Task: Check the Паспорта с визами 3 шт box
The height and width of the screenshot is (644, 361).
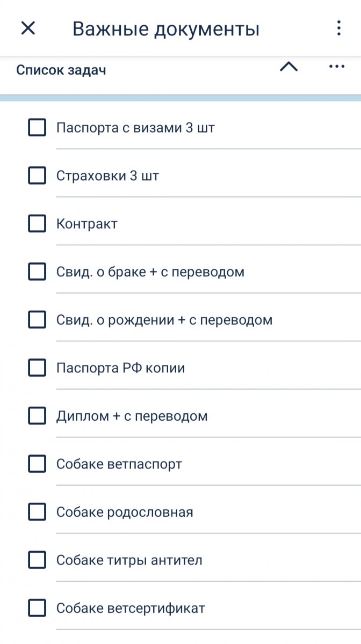Action: coord(37,128)
